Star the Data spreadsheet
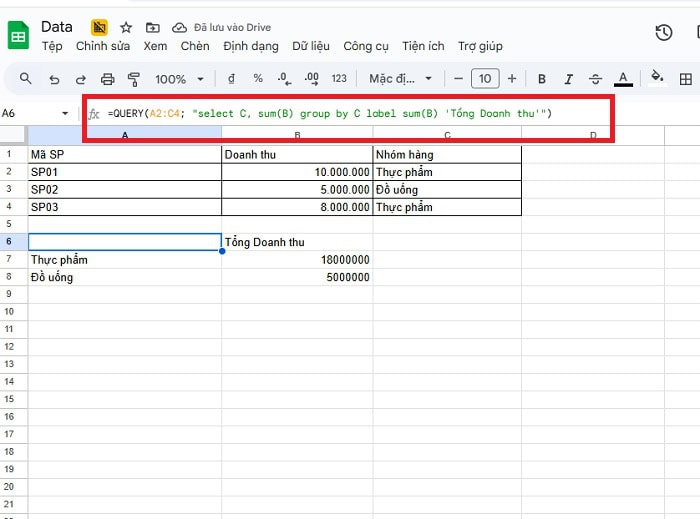700x519 pixels. point(126,27)
